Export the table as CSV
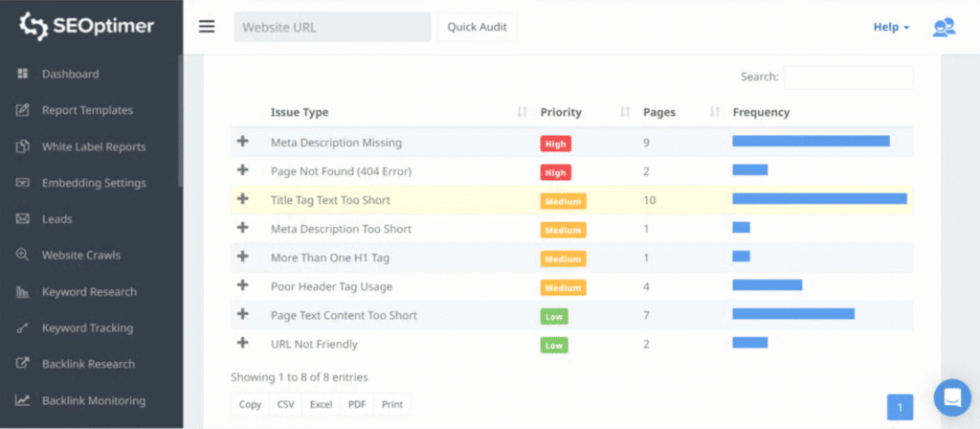 [286, 404]
